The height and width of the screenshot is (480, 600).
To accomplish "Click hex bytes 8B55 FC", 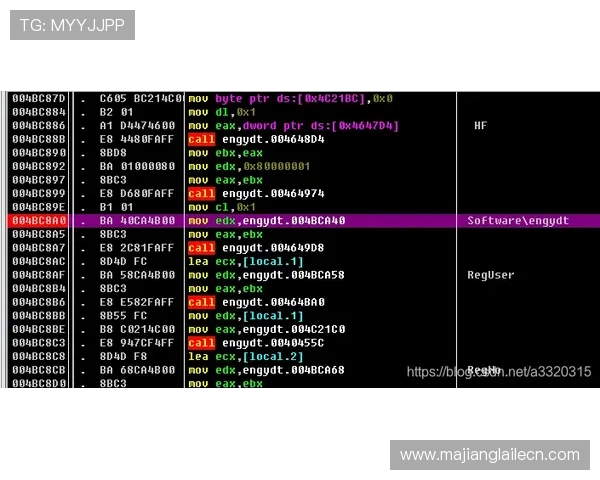I will (x=123, y=316).
